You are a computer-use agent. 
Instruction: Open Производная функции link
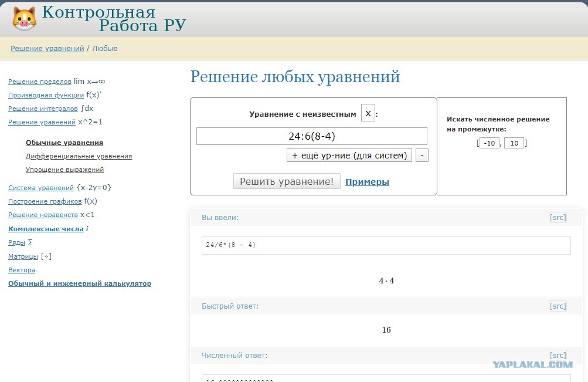[46, 95]
